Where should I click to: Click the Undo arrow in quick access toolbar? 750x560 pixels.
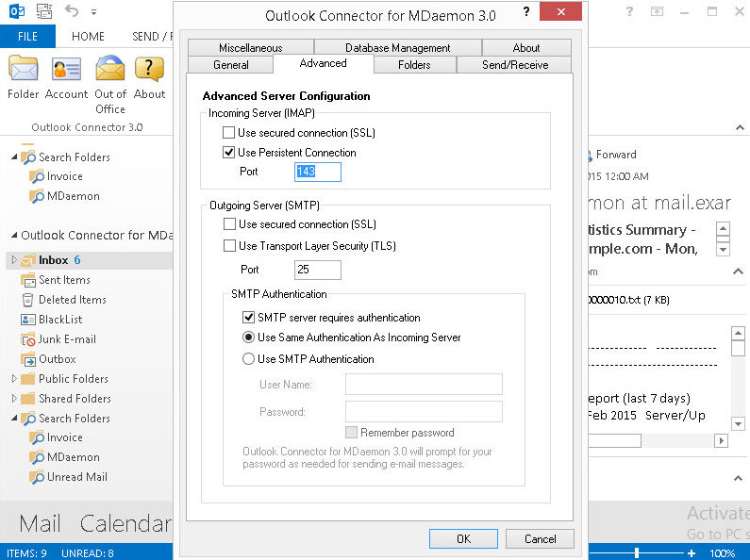[72, 10]
